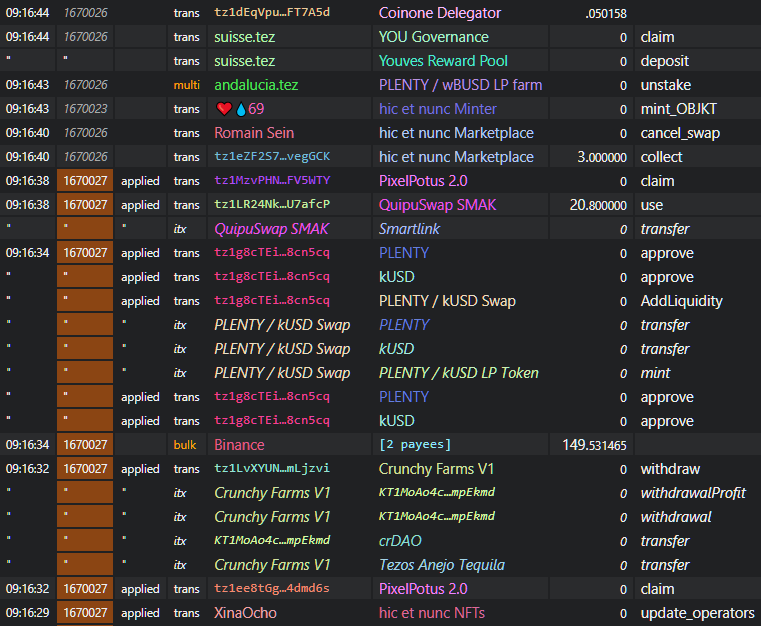This screenshot has height=626, width=761.
Task: Click the multi operation type label
Action: coord(186,85)
